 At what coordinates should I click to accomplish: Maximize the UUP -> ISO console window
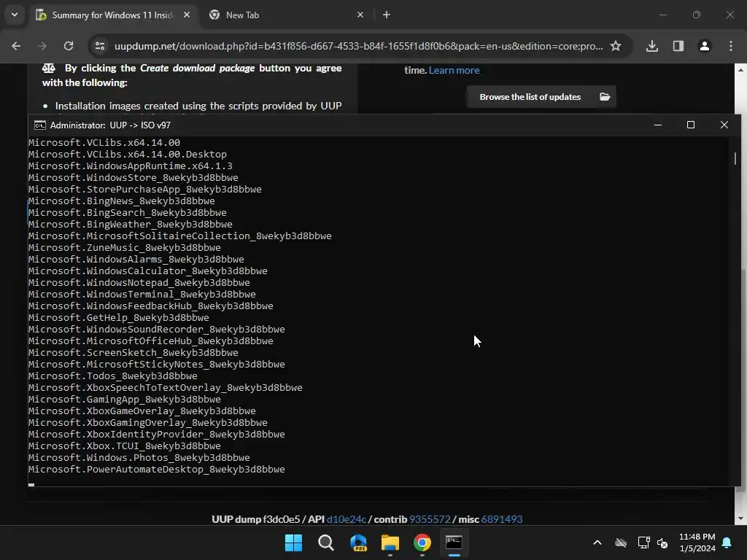coord(691,125)
